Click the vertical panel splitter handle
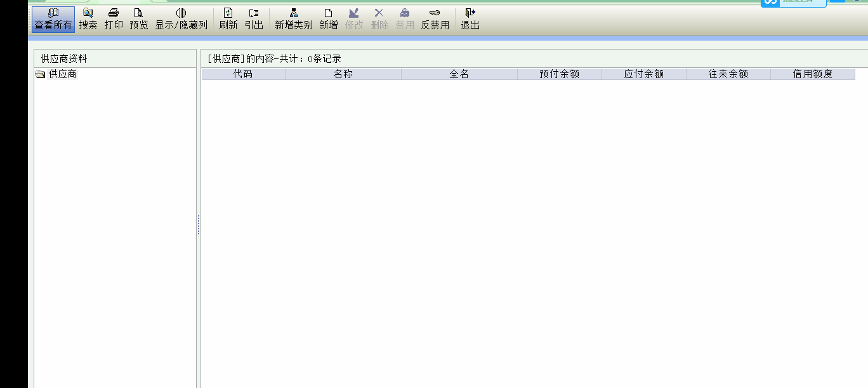Image resolution: width=868 pixels, height=388 pixels. click(199, 225)
